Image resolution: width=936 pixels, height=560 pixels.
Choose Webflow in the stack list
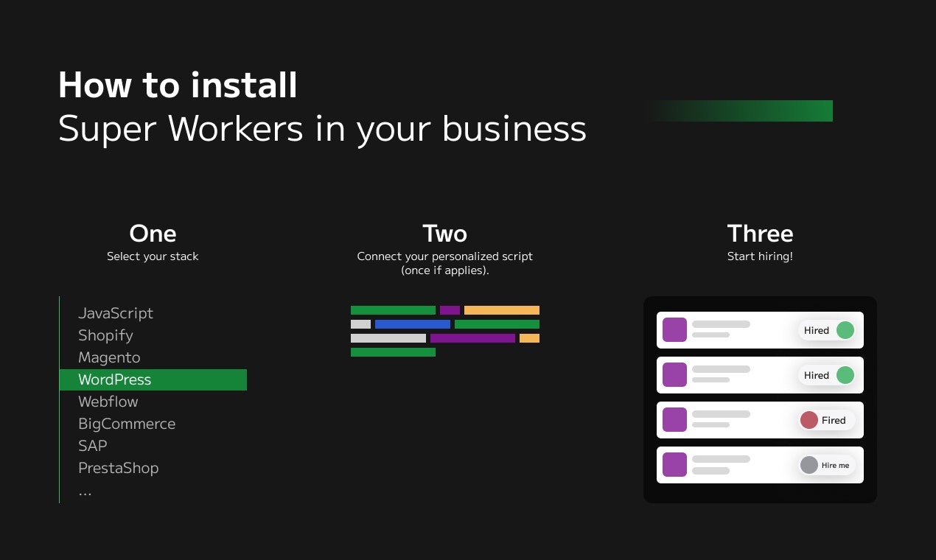click(x=108, y=402)
